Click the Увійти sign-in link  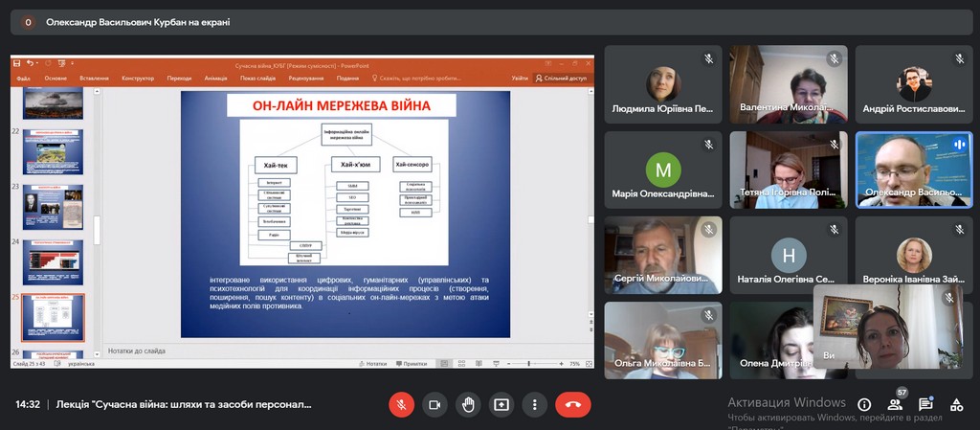pyautogui.click(x=519, y=79)
